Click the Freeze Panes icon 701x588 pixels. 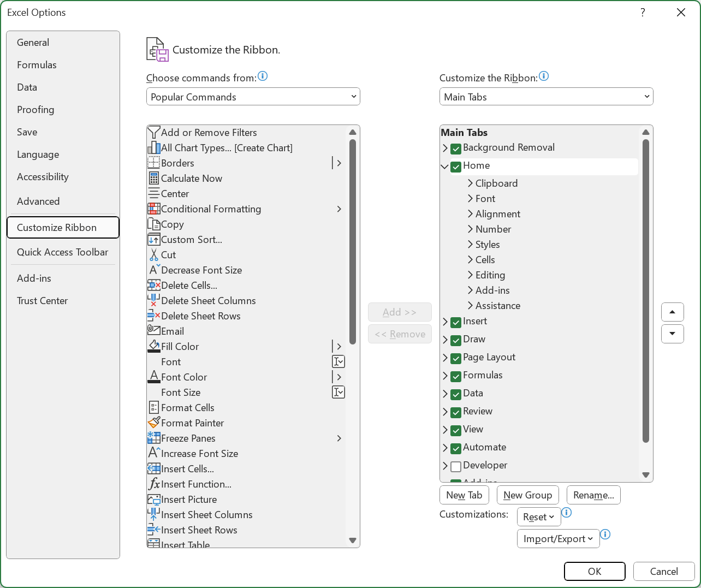154,438
